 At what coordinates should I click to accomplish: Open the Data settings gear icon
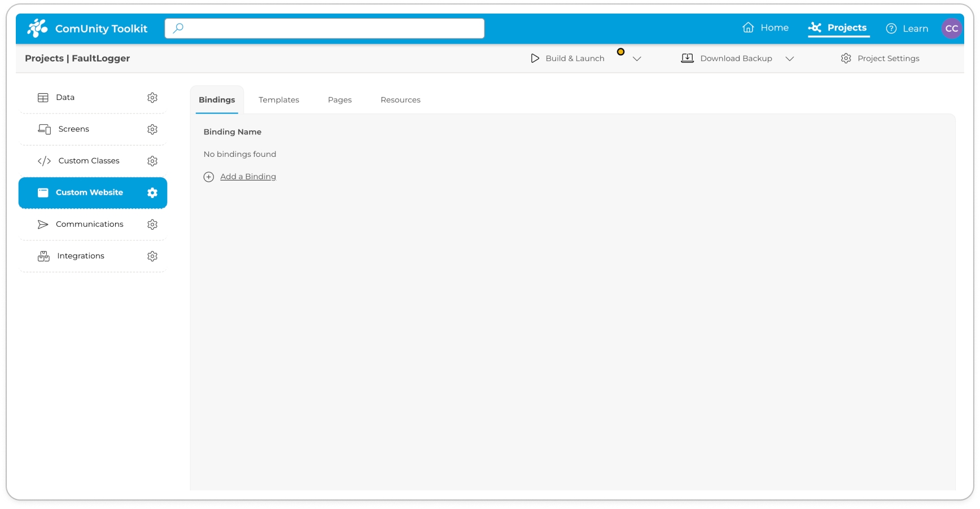point(152,98)
